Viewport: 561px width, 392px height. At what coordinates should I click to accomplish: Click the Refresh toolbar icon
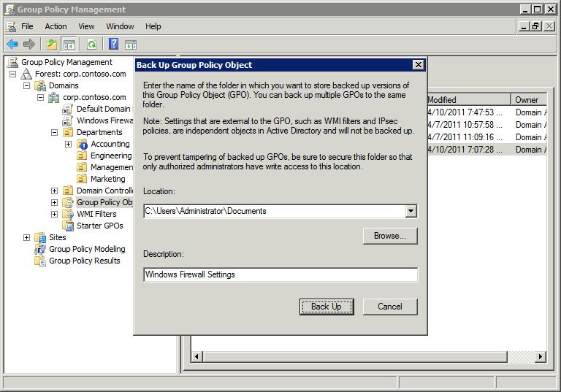coord(92,45)
